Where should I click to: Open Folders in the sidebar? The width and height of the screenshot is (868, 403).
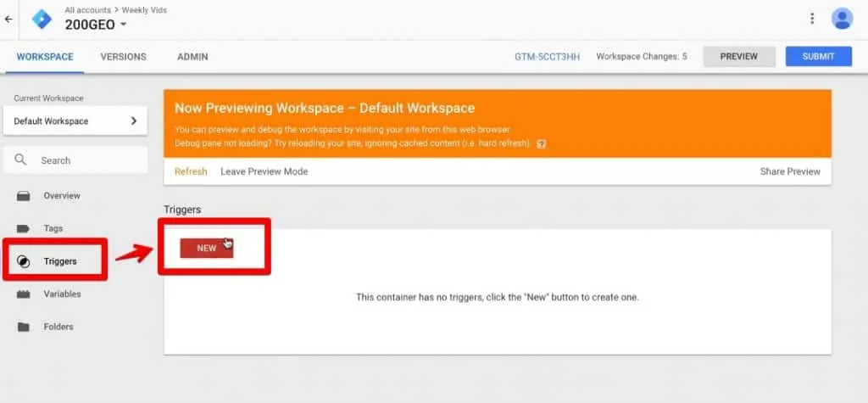[58, 327]
